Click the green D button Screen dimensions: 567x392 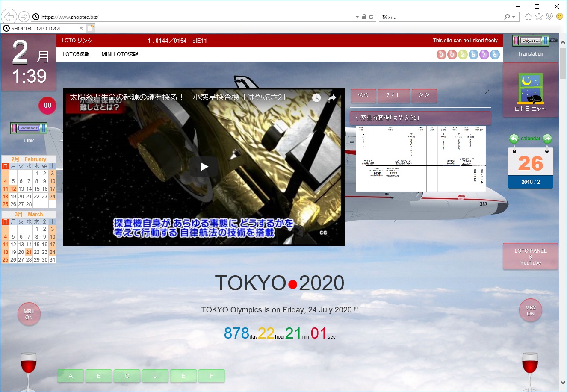(x=155, y=376)
